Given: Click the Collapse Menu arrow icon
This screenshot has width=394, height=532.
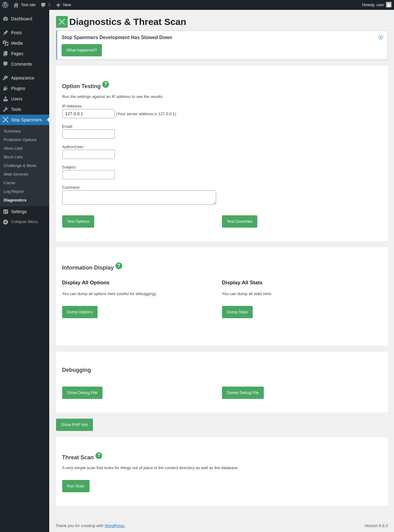Looking at the screenshot, I should 6,222.
